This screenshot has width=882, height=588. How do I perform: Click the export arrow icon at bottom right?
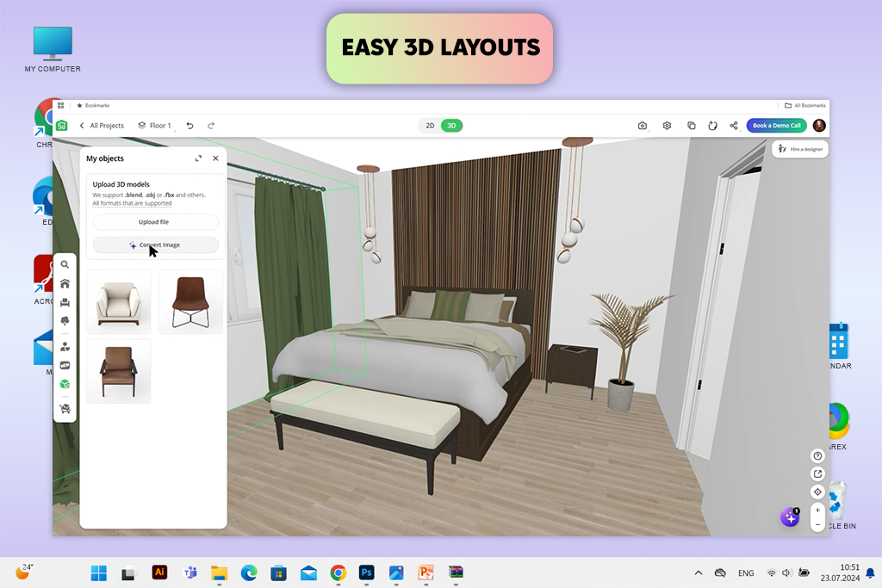818,473
